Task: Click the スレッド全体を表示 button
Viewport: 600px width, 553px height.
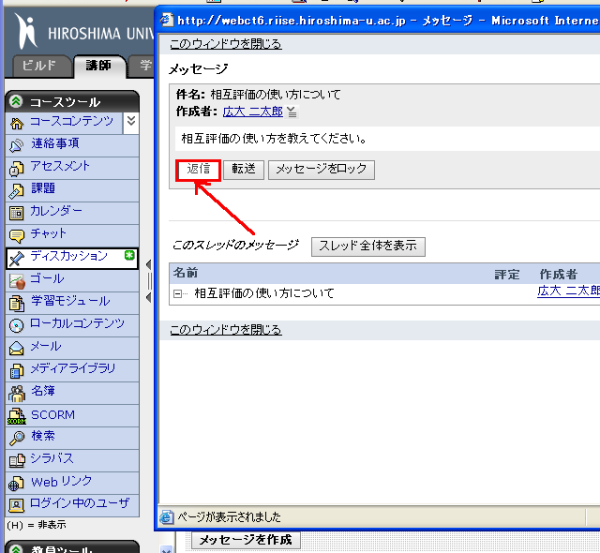Action: click(x=368, y=246)
